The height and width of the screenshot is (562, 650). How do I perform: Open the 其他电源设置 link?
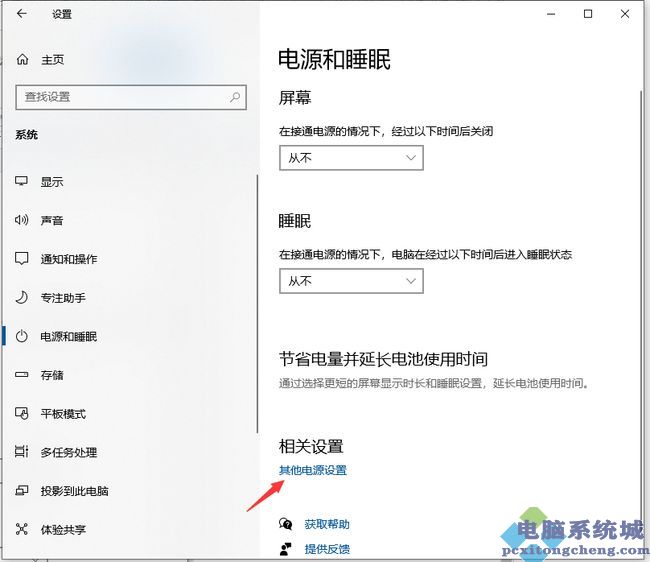click(313, 470)
